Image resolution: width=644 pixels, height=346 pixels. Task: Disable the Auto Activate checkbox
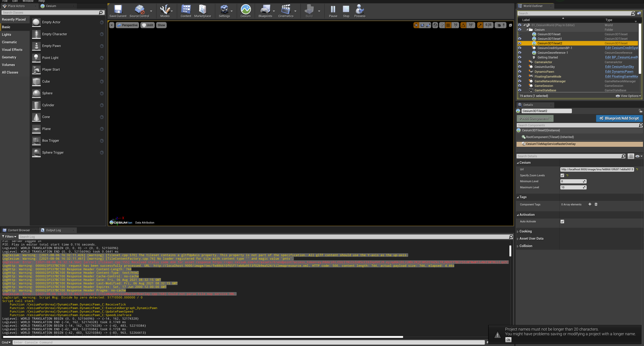coord(562,221)
